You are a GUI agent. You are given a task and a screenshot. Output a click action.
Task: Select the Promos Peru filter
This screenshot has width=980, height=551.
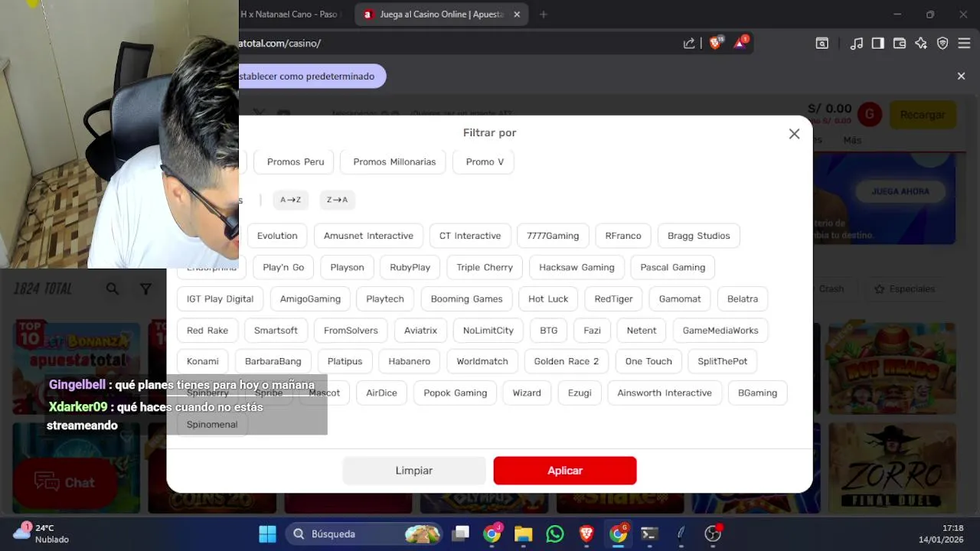coord(296,161)
